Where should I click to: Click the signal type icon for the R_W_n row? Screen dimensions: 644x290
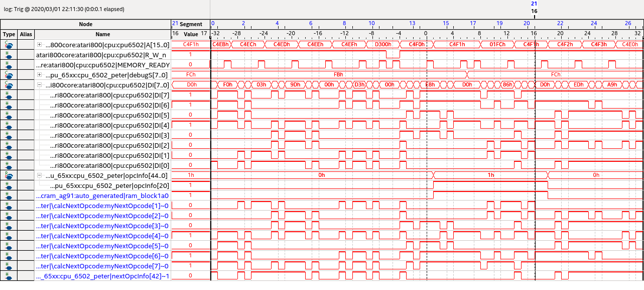[9, 55]
